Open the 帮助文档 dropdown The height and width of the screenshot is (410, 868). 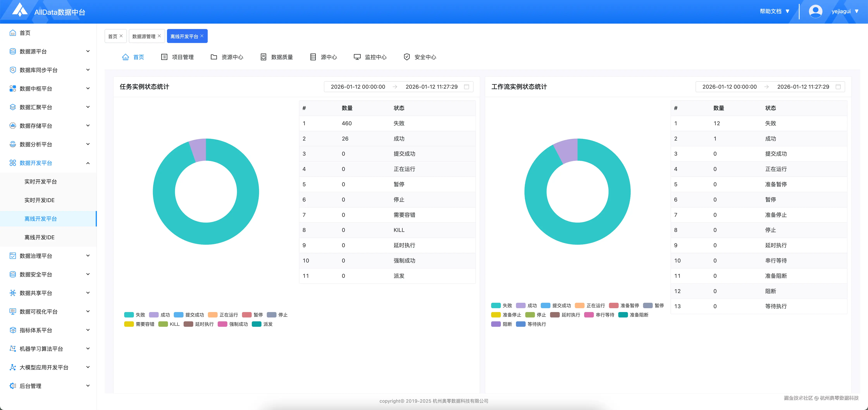click(x=774, y=11)
